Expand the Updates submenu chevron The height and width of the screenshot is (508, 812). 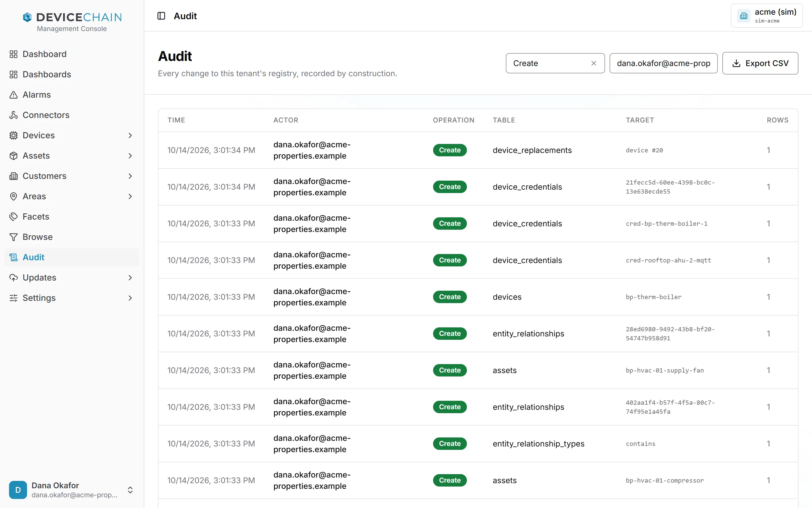(130, 277)
